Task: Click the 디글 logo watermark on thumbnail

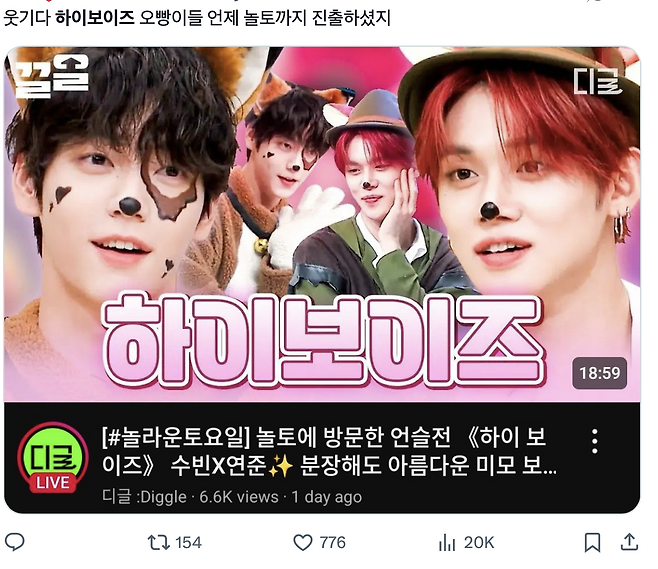Action: (x=598, y=81)
